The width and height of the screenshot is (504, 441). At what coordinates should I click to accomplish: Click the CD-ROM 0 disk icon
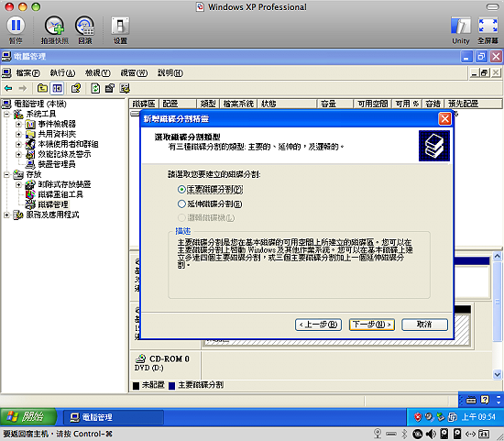pyautogui.click(x=140, y=358)
